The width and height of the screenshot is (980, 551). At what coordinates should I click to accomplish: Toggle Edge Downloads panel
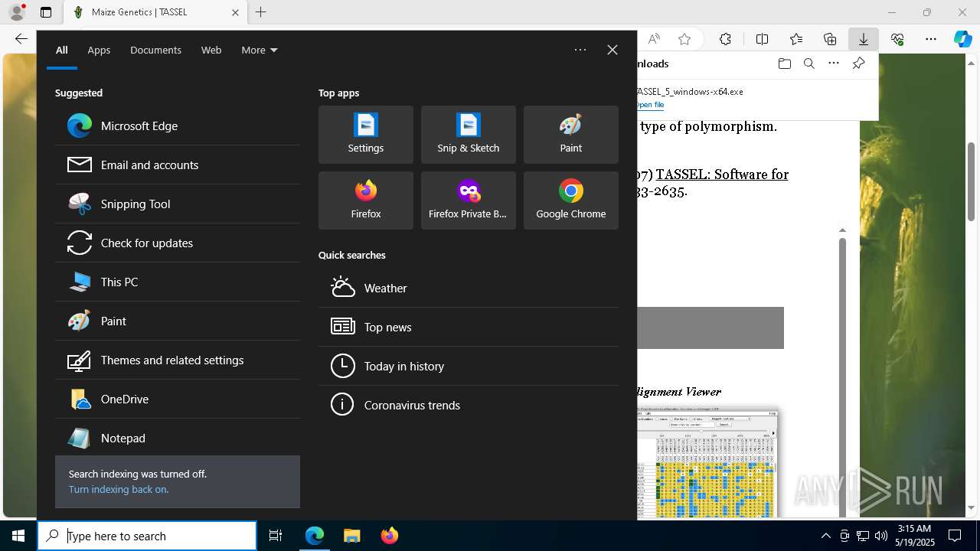point(864,39)
